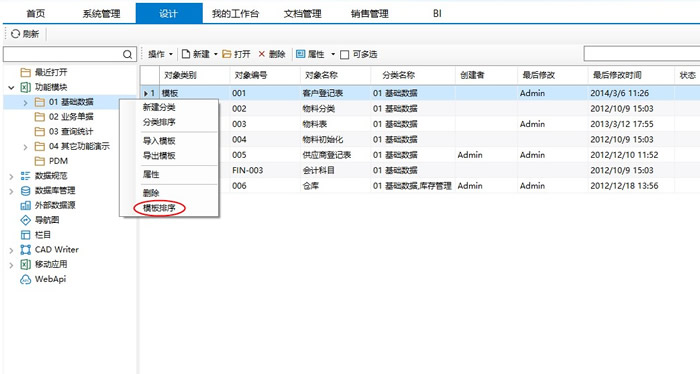700x374 pixels.
Task: Click the WebApi cloud icon
Action: click(x=25, y=279)
